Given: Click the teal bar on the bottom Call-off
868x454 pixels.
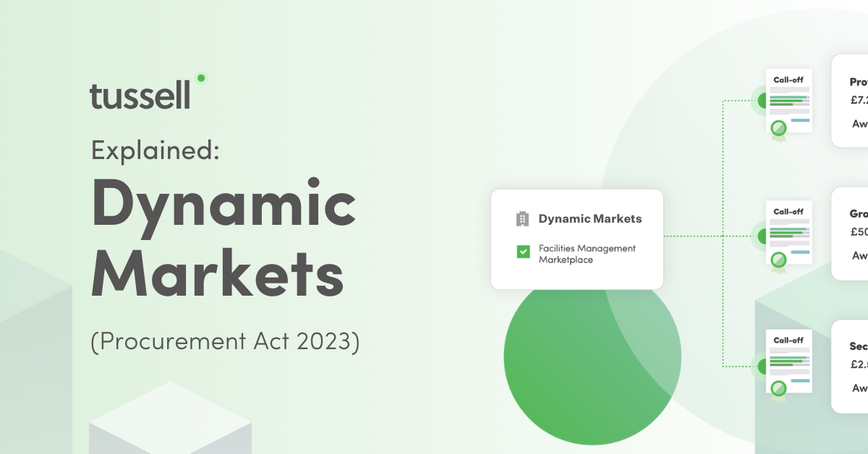Looking at the screenshot, I should click(800, 380).
